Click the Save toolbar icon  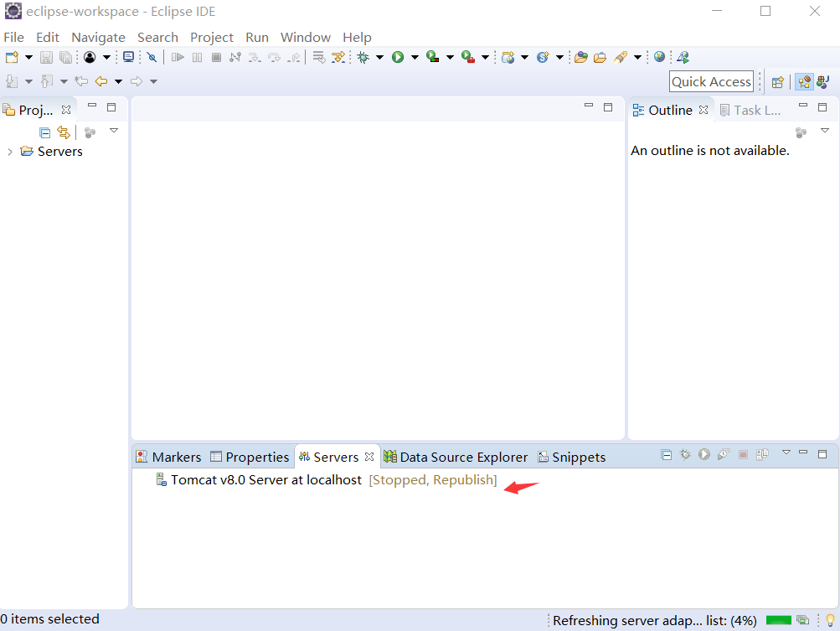47,57
